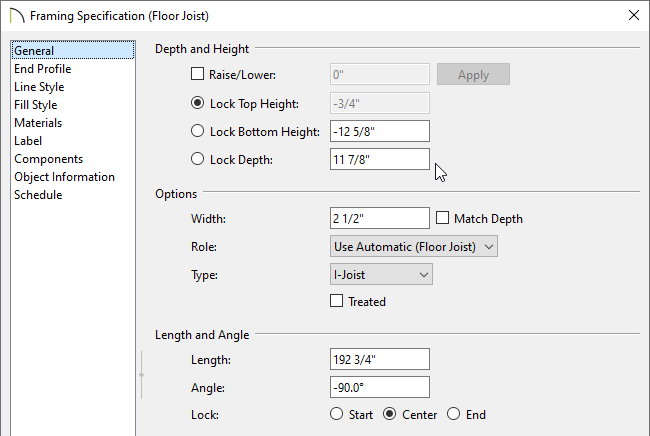
Task: Set length lock to End
Action: [x=454, y=414]
